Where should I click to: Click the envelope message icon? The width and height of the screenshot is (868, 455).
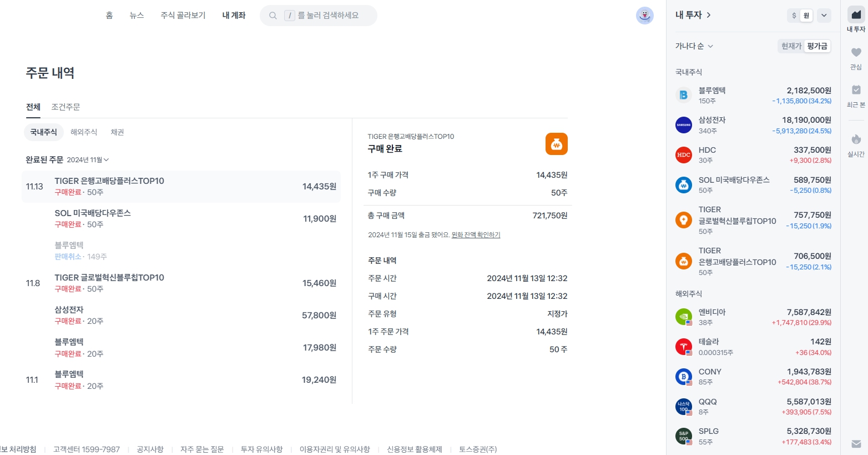[856, 444]
